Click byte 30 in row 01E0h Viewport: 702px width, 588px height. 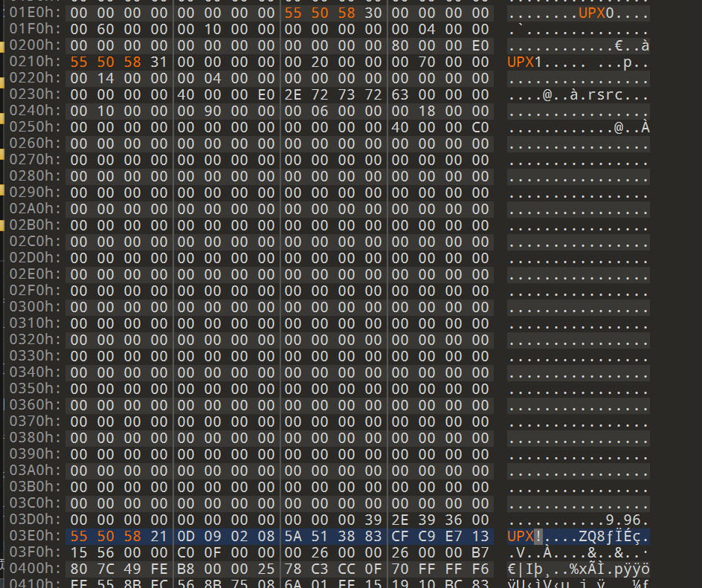[x=373, y=13]
